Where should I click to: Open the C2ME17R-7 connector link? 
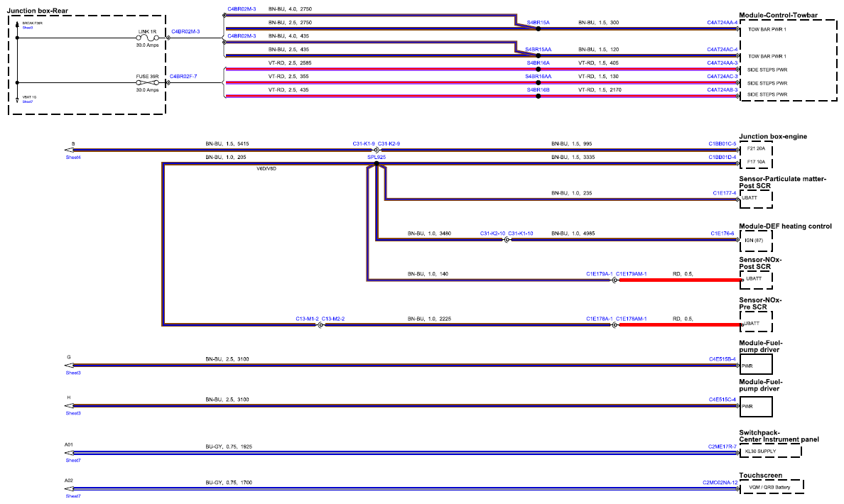(723, 447)
